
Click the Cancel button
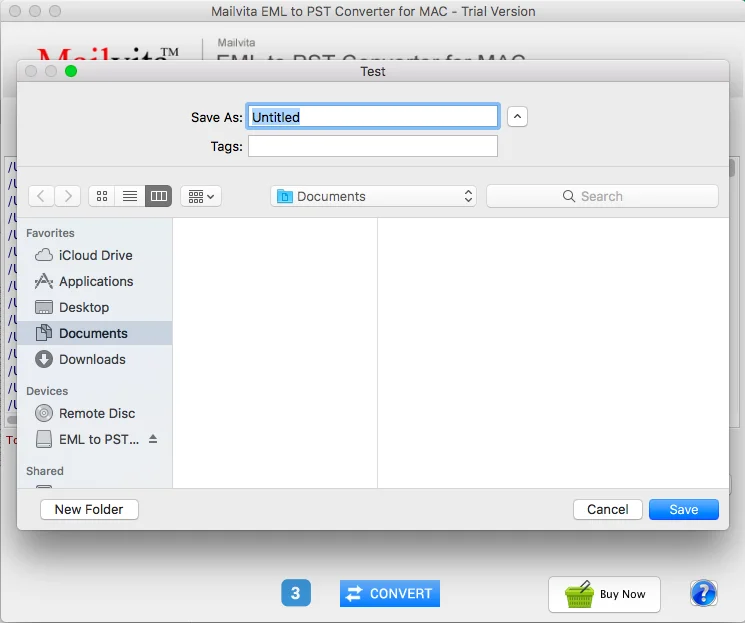tap(608, 509)
